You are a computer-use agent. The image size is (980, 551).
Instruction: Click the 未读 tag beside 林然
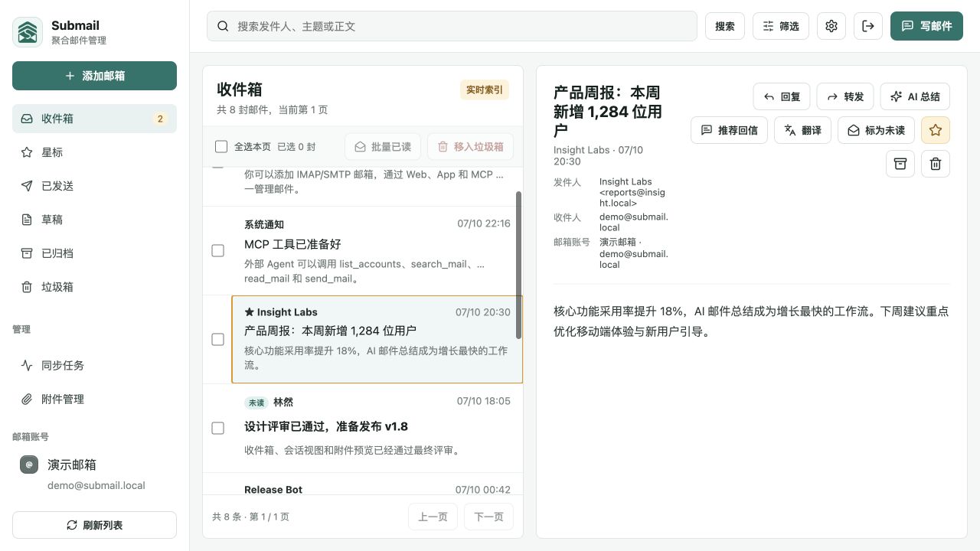coord(256,403)
